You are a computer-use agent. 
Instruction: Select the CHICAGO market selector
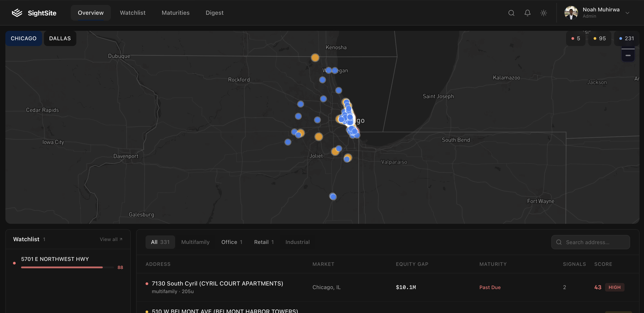24,38
